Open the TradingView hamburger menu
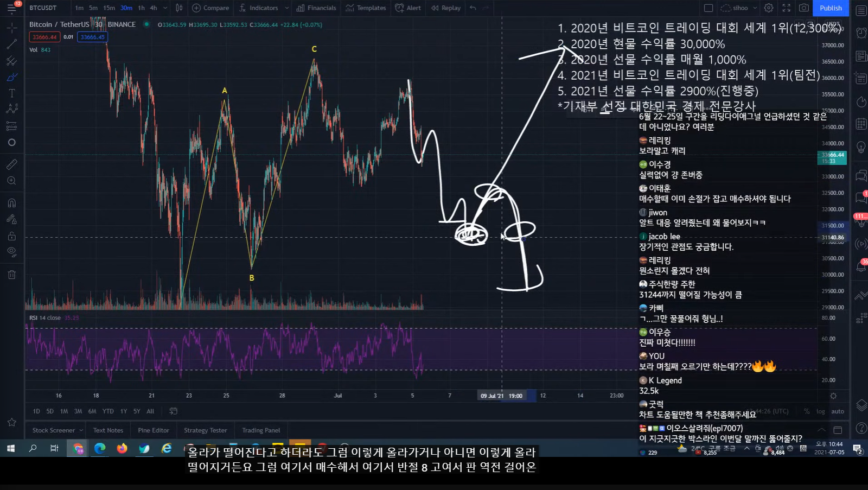The height and width of the screenshot is (490, 868). [11, 8]
